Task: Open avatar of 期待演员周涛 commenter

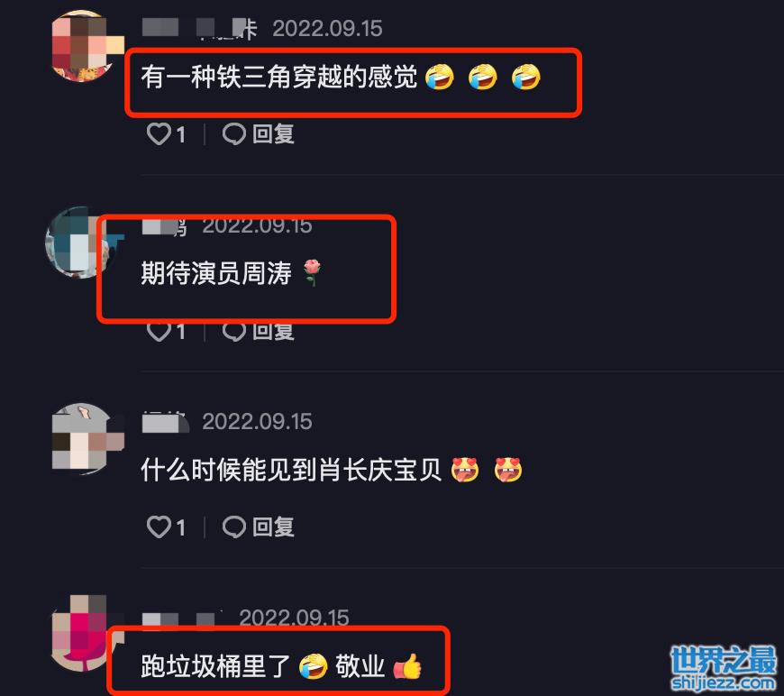Action: (75, 243)
